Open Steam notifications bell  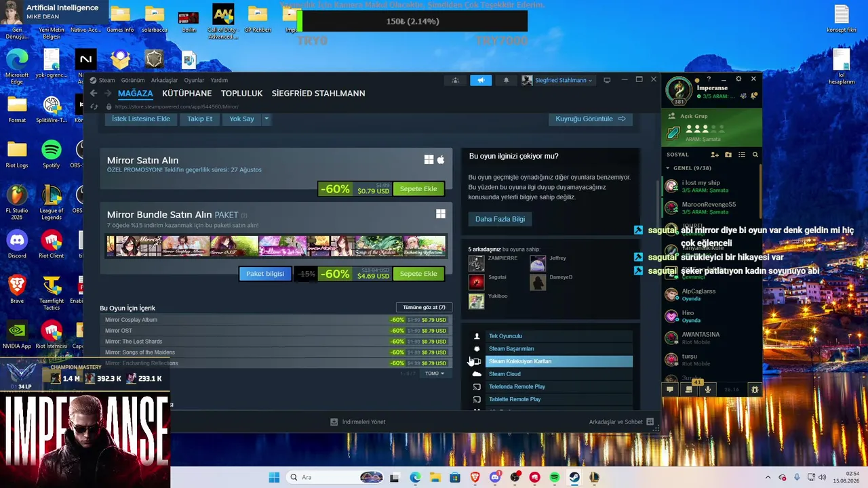click(506, 80)
